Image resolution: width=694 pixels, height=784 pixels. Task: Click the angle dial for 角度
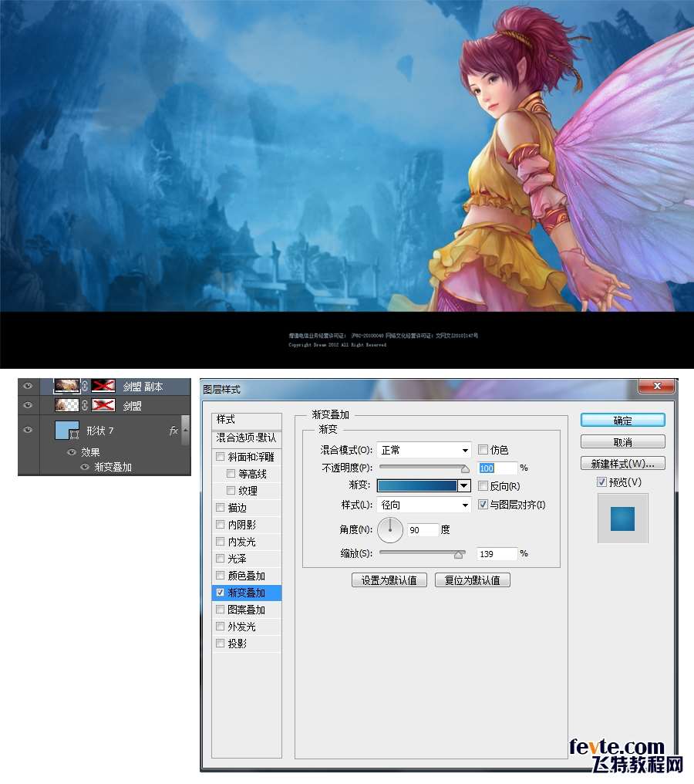coord(390,530)
